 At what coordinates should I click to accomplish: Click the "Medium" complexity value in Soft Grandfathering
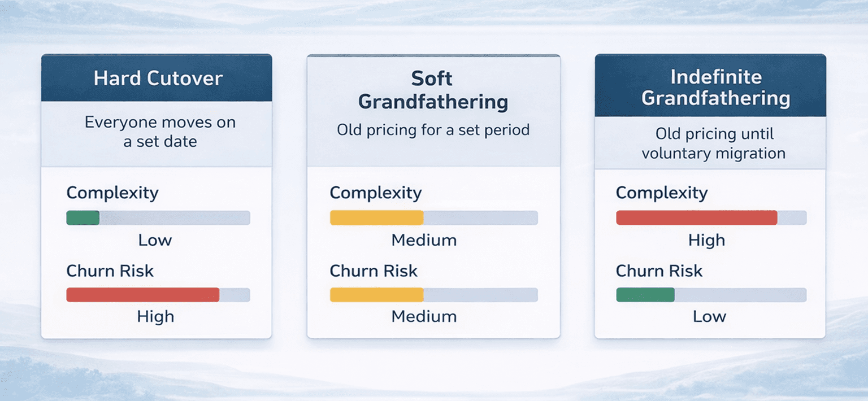(x=424, y=241)
